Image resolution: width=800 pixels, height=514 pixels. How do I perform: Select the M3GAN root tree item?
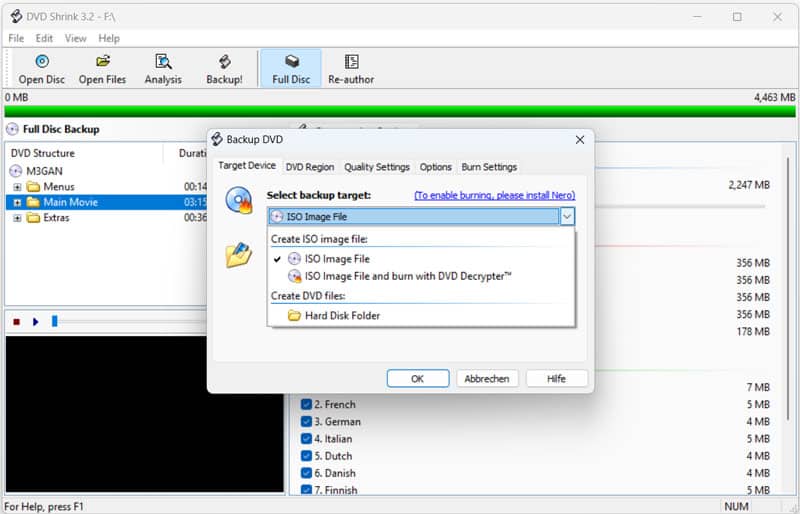pos(44,171)
